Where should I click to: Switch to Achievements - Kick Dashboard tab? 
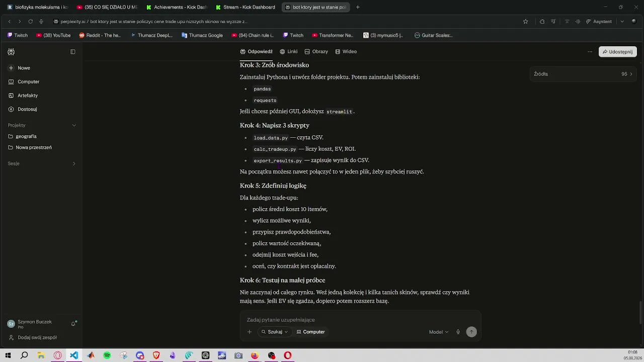click(176, 7)
